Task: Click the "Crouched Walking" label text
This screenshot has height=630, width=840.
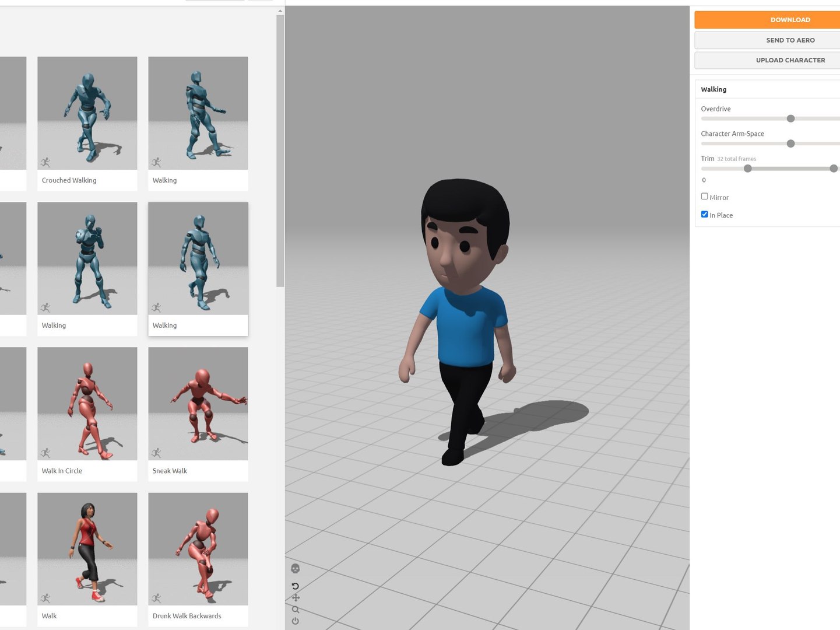Action: (x=69, y=180)
